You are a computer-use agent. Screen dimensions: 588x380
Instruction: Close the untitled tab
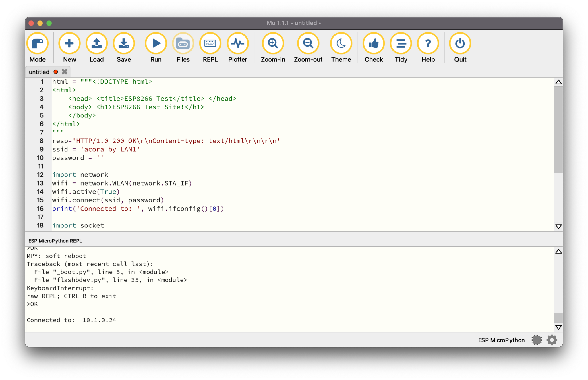pyautogui.click(x=64, y=72)
